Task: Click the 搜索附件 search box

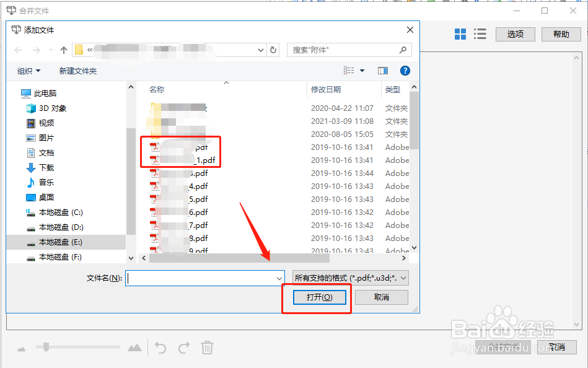Action: [349, 50]
